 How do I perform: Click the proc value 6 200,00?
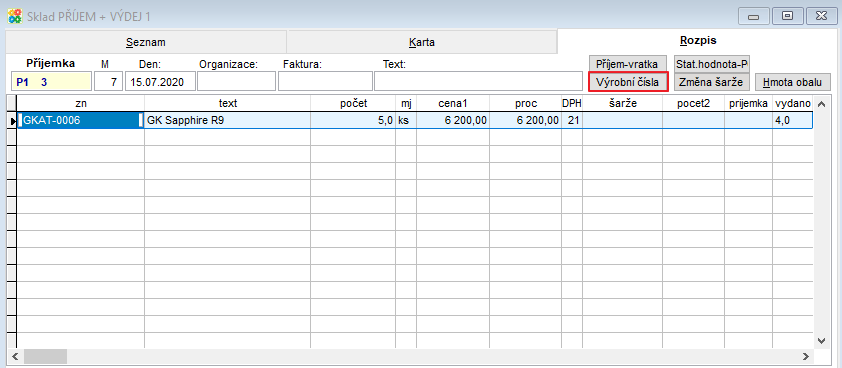tap(525, 120)
